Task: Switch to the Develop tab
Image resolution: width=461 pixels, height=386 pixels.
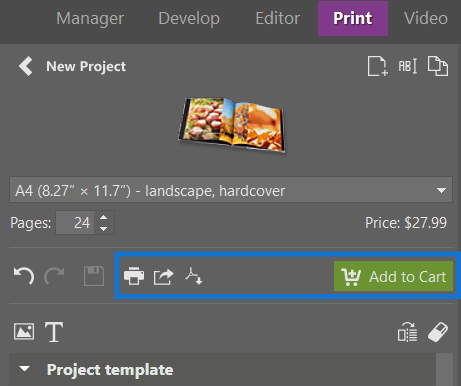Action: point(189,18)
